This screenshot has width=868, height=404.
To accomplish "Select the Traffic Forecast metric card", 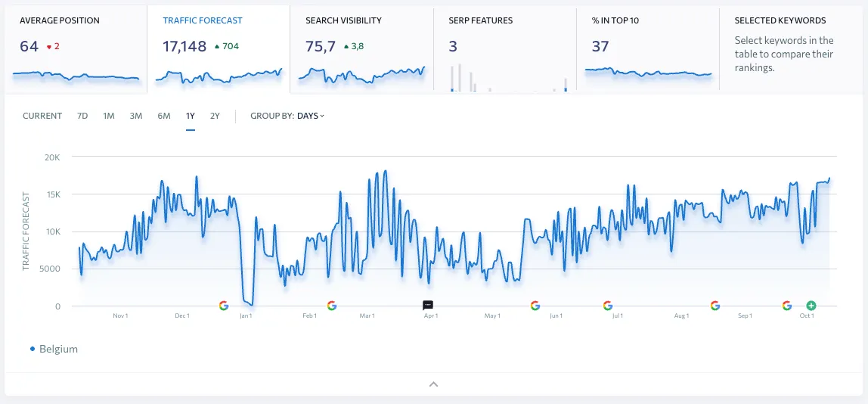I will pos(219,50).
